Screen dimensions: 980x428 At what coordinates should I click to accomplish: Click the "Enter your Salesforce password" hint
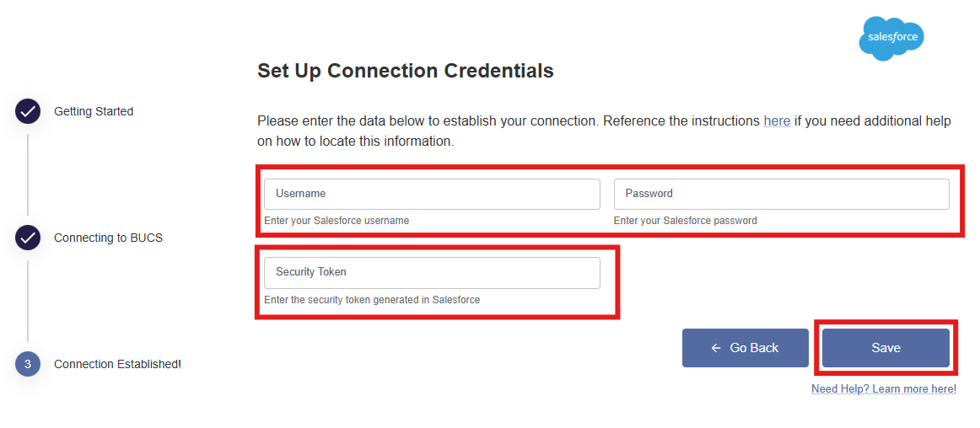pyautogui.click(x=685, y=221)
